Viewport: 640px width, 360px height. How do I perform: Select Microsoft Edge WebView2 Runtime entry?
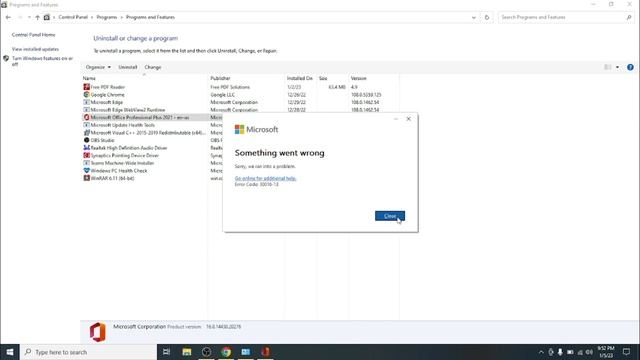click(128, 110)
